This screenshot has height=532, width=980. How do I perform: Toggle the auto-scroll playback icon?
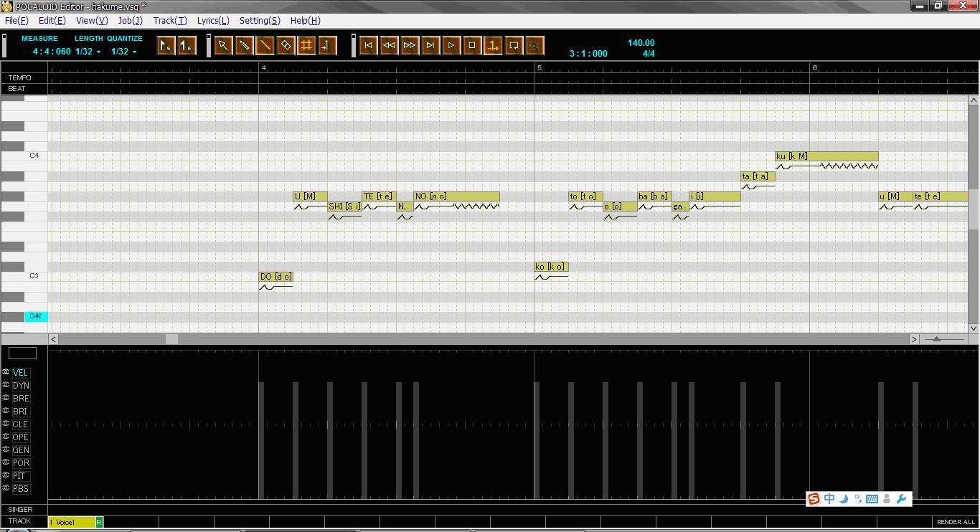pos(493,46)
